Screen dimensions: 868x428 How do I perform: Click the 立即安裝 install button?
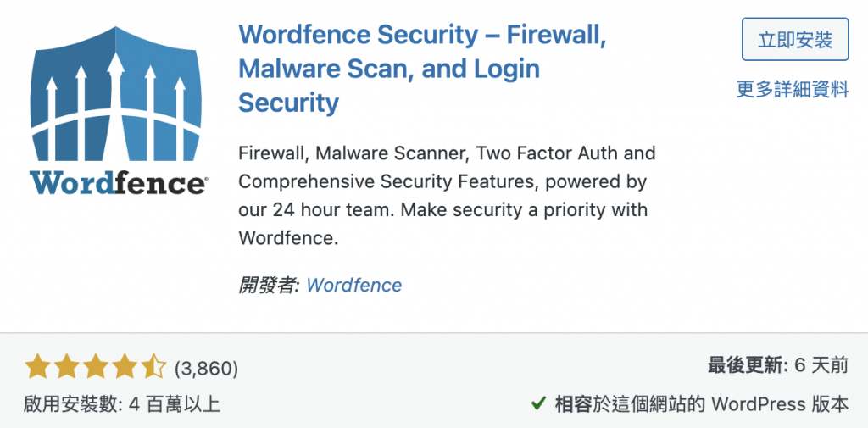point(795,39)
